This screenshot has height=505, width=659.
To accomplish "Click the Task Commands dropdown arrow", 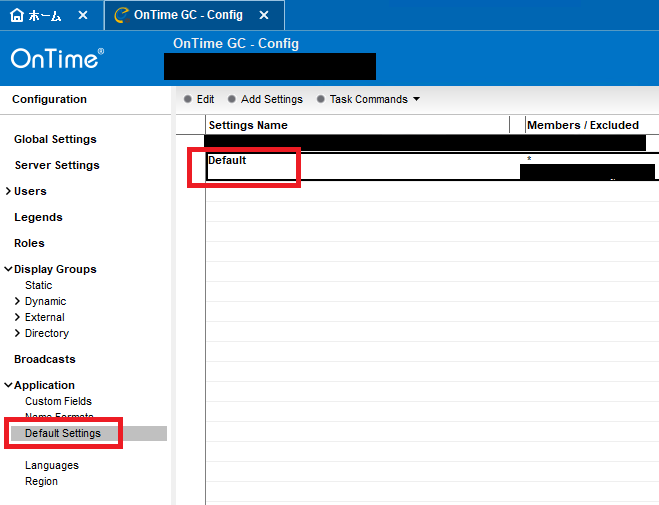I will tap(416, 99).
